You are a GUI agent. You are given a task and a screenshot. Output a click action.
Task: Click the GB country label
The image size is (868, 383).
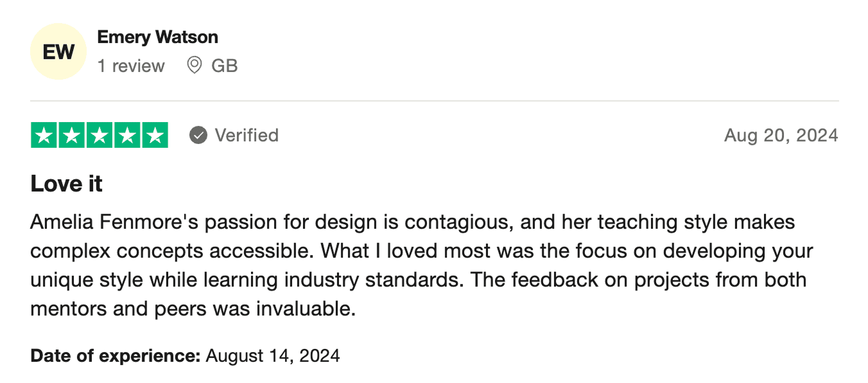point(225,66)
